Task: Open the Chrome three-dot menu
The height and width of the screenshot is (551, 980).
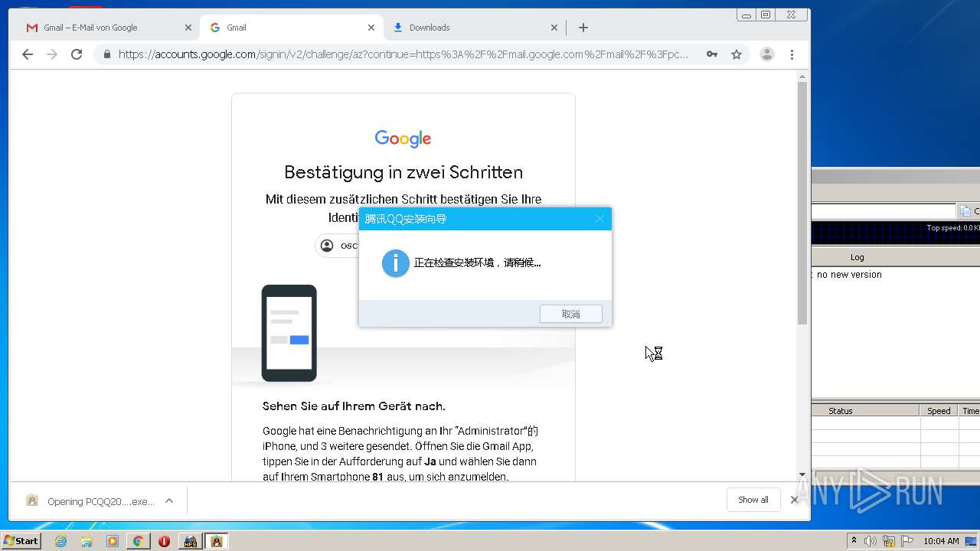Action: [x=792, y=54]
